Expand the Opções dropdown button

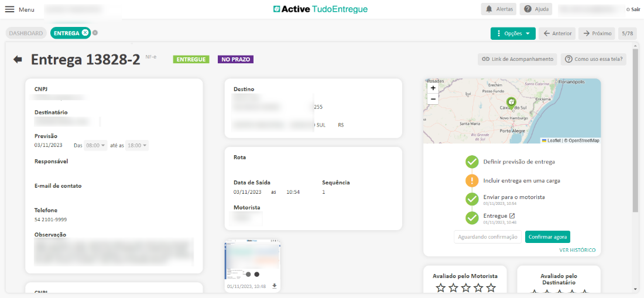[513, 33]
